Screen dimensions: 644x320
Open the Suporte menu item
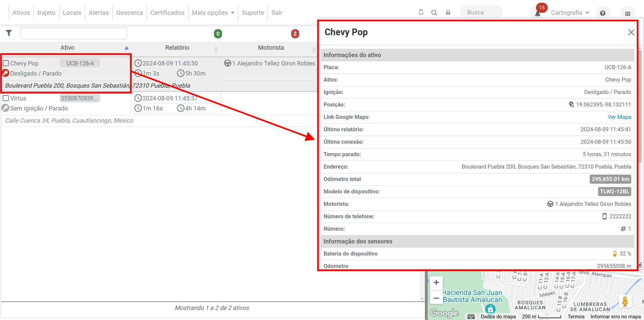click(253, 12)
